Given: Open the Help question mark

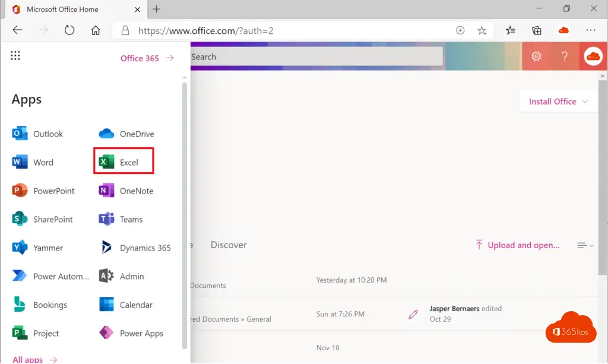Looking at the screenshot, I should 565,56.
